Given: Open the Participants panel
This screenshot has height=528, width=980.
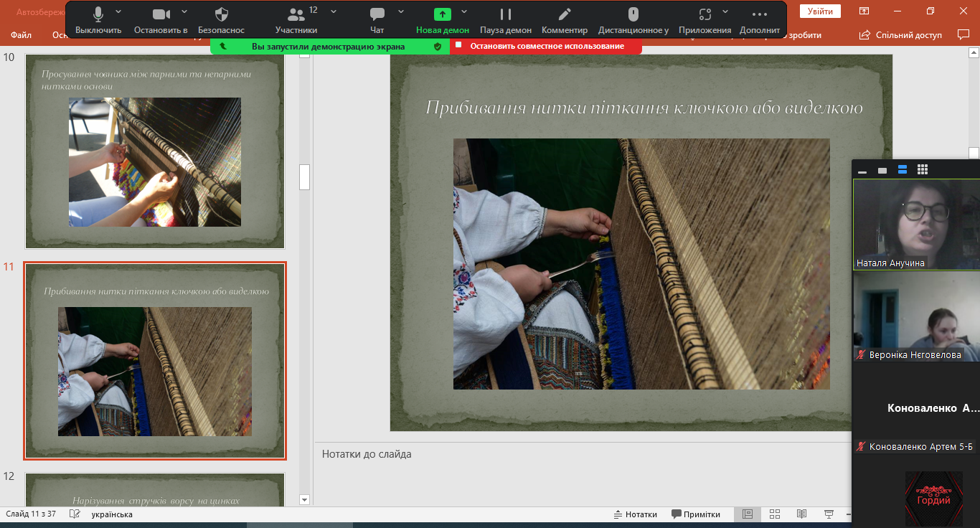Looking at the screenshot, I should pyautogui.click(x=296, y=19).
